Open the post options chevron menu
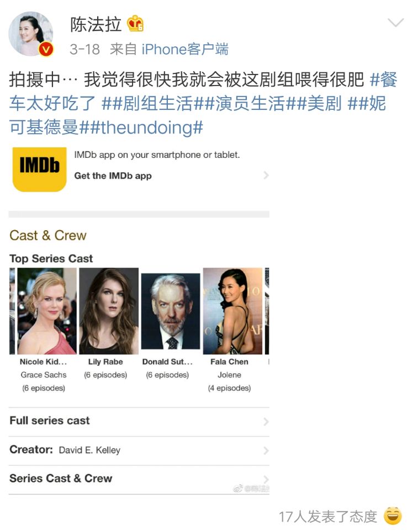413x532 pixels. click(x=395, y=23)
